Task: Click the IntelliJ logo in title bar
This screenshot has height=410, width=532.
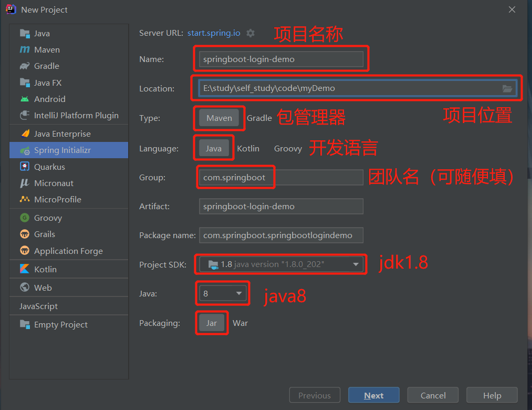Action: 11,9
